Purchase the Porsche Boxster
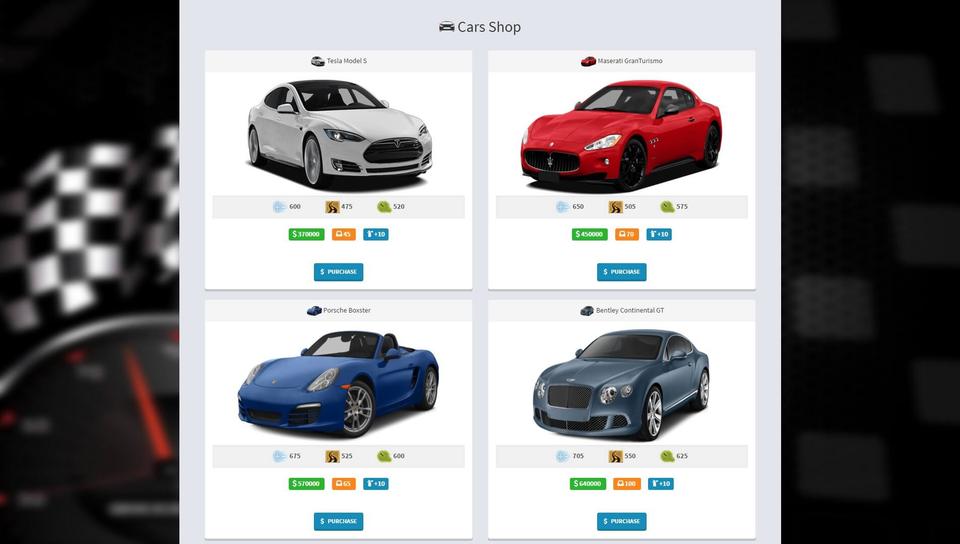Viewport: 960px width, 544px height. pyautogui.click(x=339, y=521)
